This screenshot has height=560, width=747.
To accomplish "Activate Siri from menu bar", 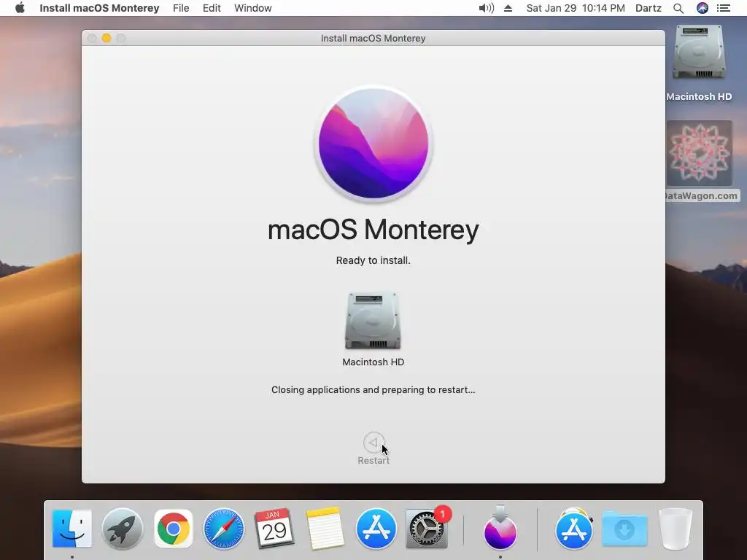I will coord(703,8).
